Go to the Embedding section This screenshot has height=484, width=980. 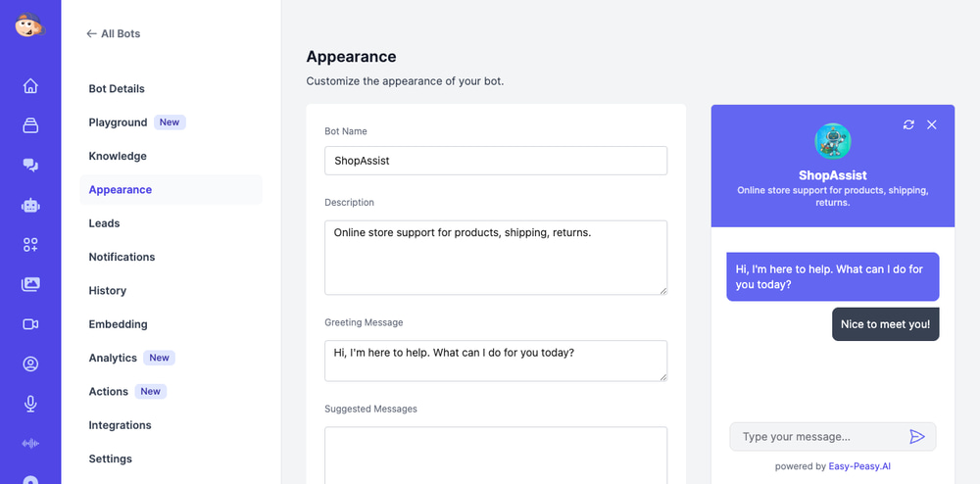click(118, 324)
